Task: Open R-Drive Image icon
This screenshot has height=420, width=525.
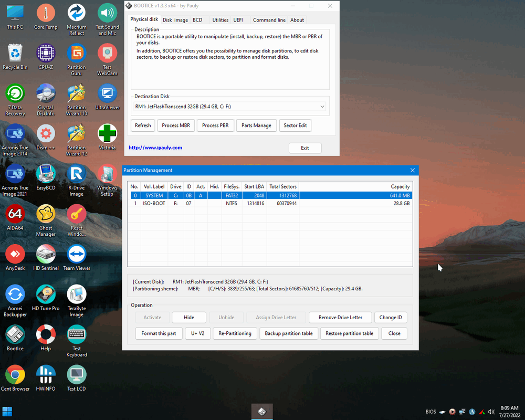Action: [76, 180]
